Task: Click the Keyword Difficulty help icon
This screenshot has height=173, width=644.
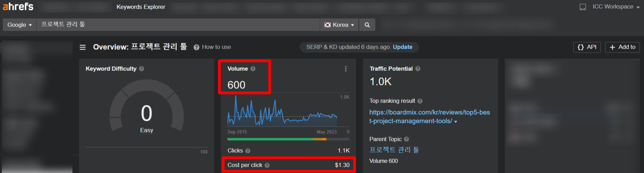Action: 141,69
